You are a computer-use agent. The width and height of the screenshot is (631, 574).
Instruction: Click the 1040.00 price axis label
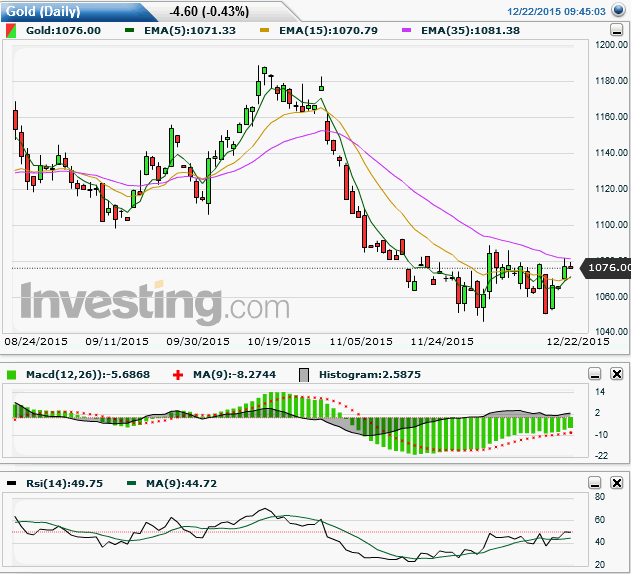[611, 332]
